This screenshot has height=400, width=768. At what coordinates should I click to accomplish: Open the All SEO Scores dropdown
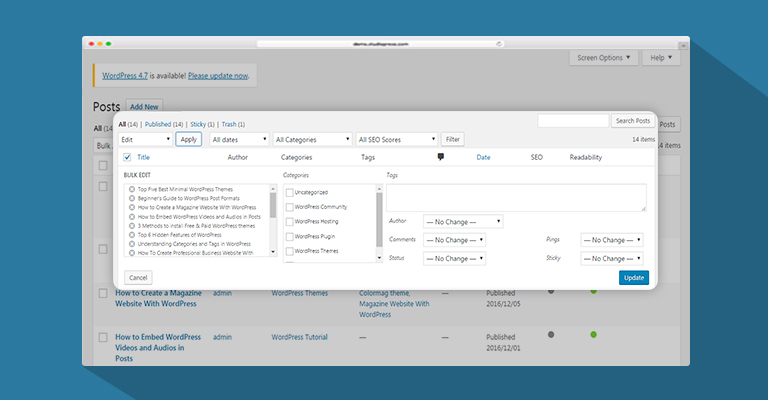coord(397,140)
